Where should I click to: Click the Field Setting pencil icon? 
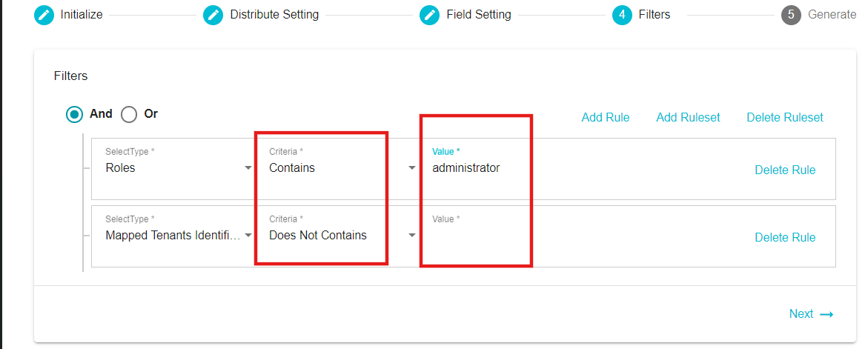pyautogui.click(x=430, y=15)
